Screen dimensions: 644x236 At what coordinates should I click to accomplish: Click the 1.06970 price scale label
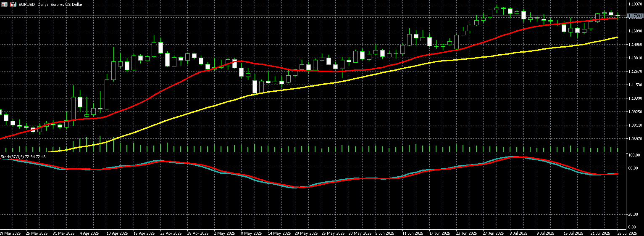click(x=634, y=138)
